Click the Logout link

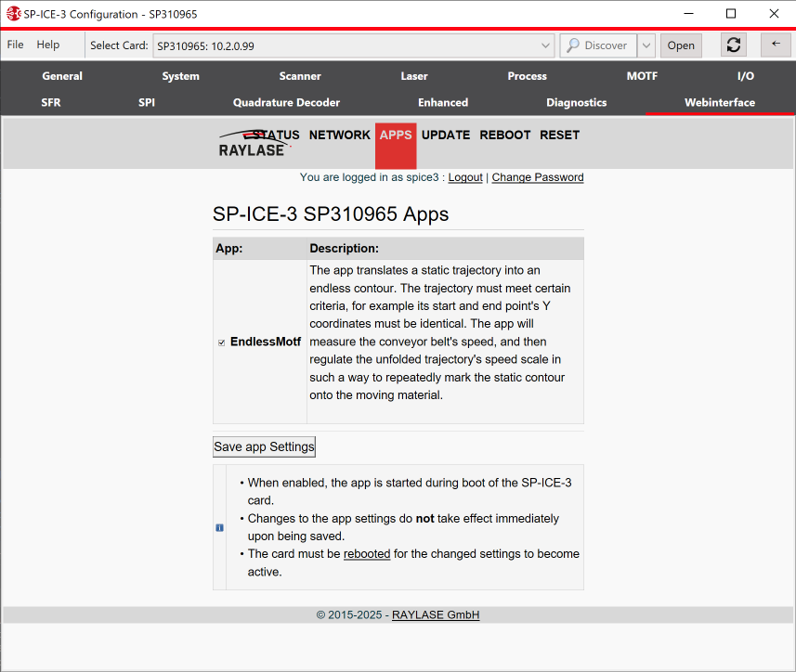pyautogui.click(x=465, y=177)
